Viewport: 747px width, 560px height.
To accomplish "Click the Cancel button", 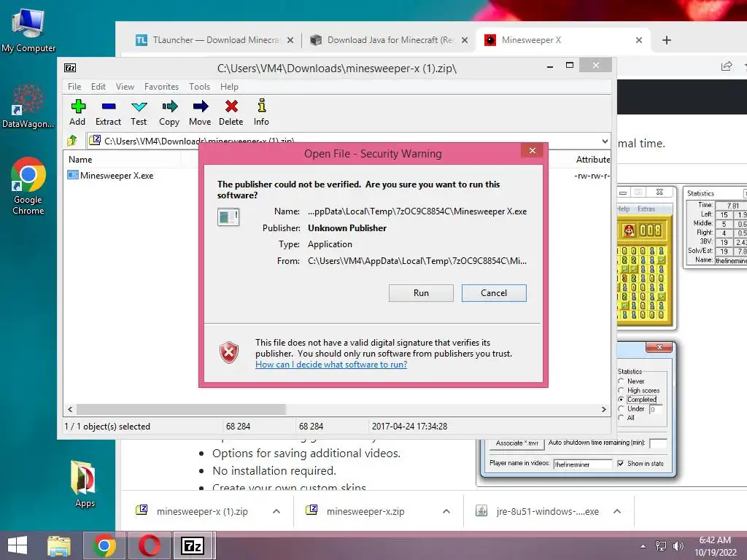I will tap(494, 293).
